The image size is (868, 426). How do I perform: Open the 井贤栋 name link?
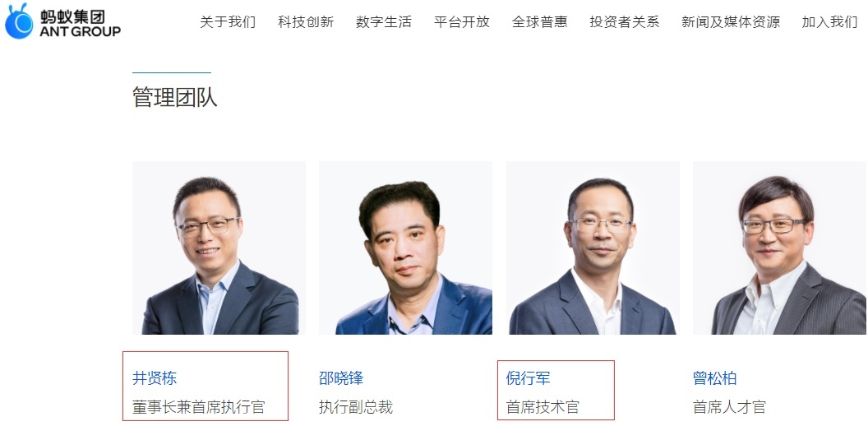click(155, 378)
